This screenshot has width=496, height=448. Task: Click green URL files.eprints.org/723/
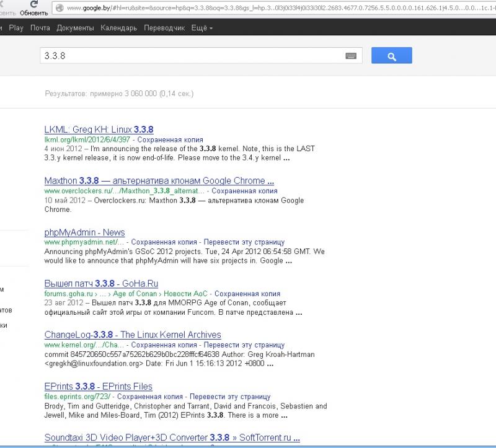(x=77, y=397)
